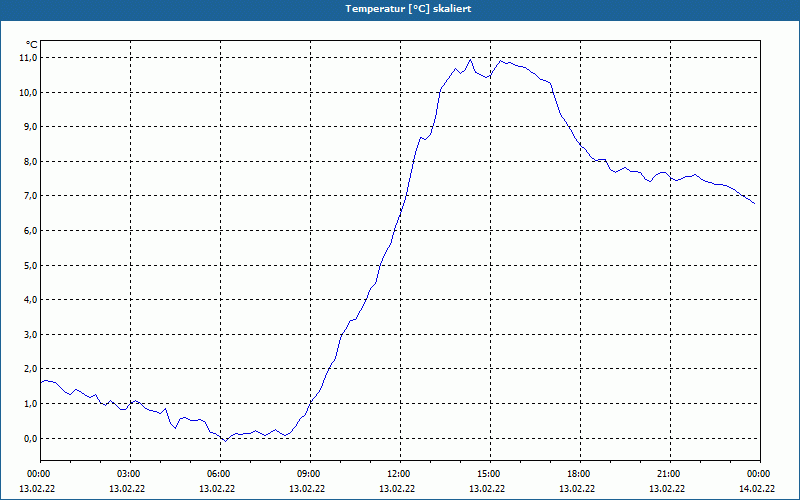Click the 10,0 y-axis value
This screenshot has width=800, height=500.
point(30,92)
